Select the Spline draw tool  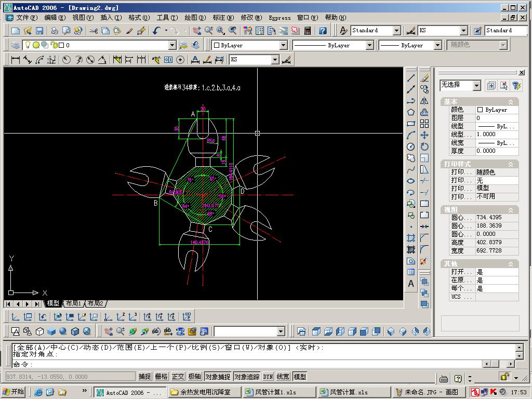(411, 169)
